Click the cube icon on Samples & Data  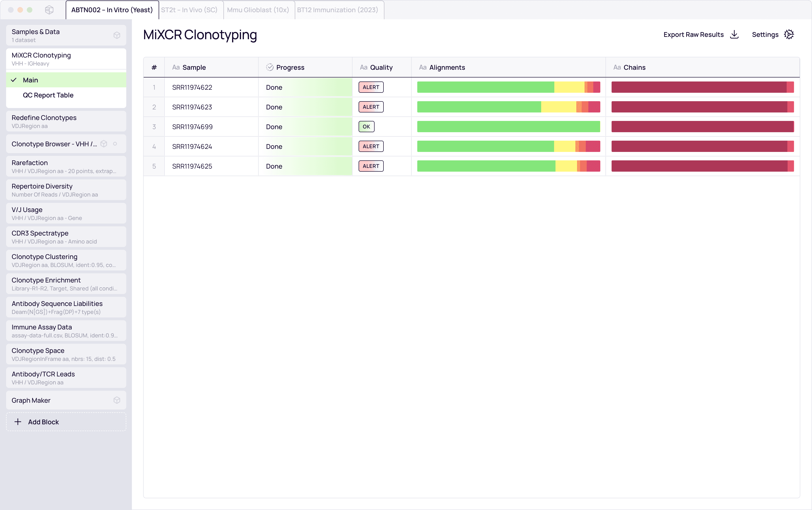click(x=117, y=35)
